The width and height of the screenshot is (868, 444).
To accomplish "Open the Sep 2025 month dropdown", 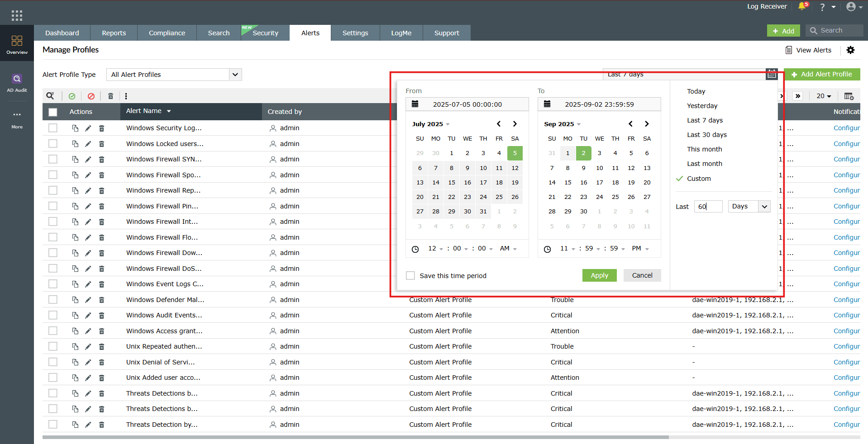I will (x=563, y=124).
